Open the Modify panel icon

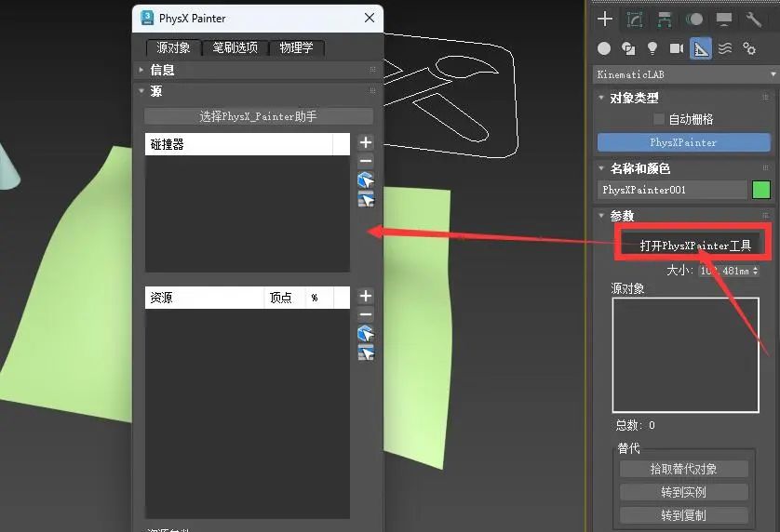pos(635,20)
